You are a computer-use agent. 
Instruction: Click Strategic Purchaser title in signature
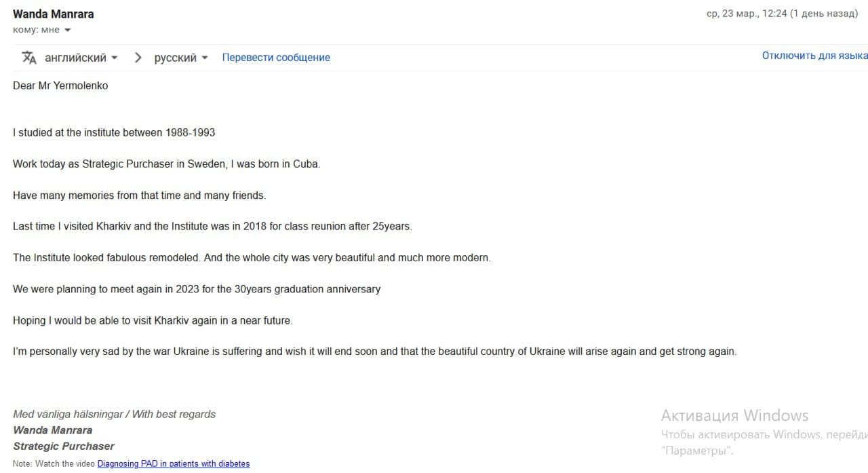tap(64, 447)
